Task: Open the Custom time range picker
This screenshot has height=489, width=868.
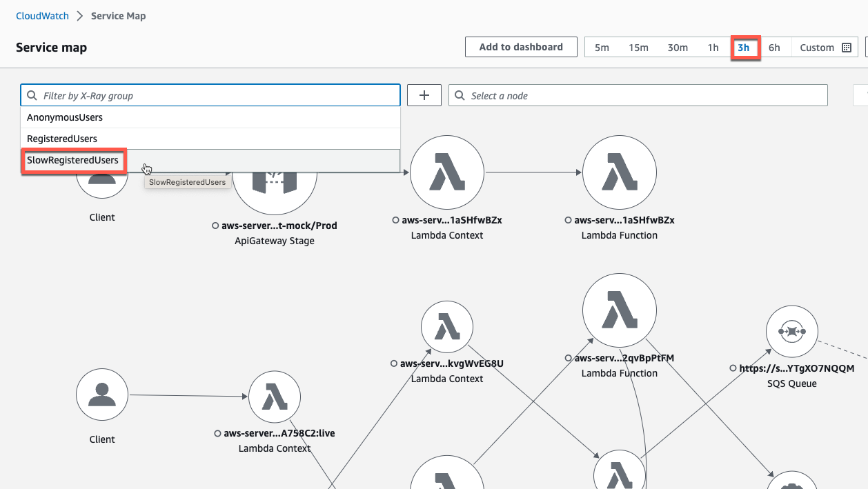Action: pyautogui.click(x=825, y=48)
